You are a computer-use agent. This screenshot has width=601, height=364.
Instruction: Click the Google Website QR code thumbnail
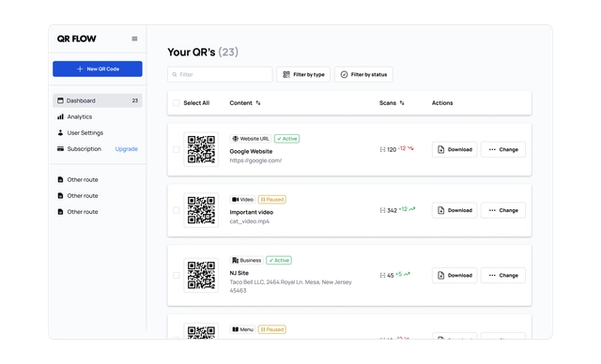201,149
